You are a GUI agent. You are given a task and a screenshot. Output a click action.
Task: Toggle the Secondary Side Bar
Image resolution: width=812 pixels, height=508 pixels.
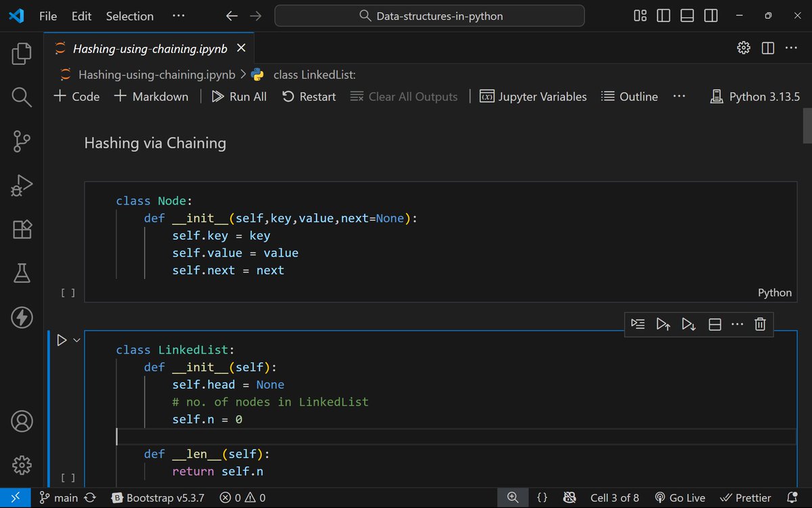710,15
